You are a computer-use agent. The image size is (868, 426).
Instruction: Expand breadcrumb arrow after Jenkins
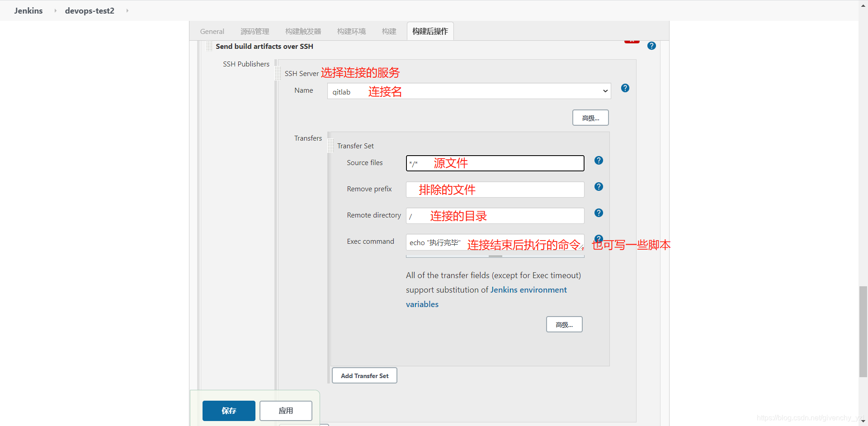(x=55, y=10)
